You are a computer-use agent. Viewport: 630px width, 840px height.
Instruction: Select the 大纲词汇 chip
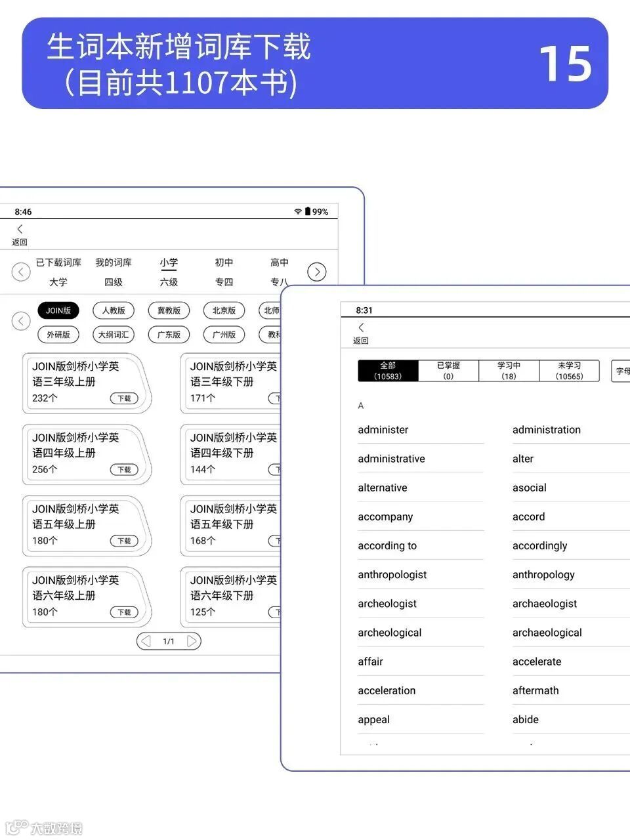pyautogui.click(x=114, y=335)
